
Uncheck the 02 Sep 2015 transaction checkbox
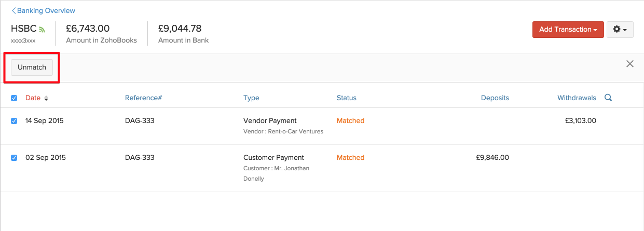point(14,158)
